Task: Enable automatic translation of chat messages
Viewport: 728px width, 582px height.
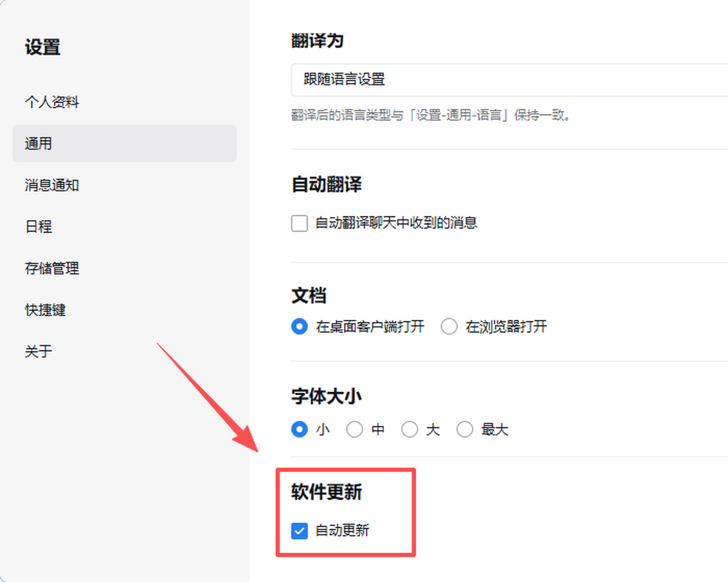Action: pos(299,223)
